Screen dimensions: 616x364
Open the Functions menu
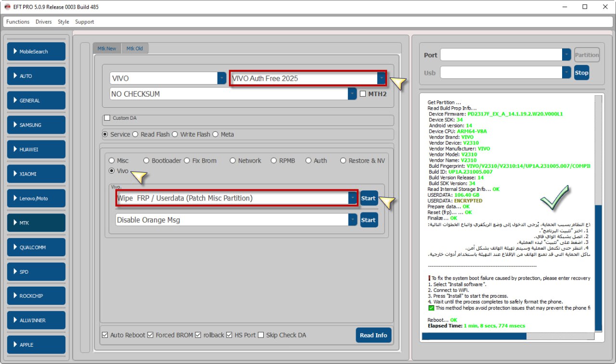click(x=18, y=22)
